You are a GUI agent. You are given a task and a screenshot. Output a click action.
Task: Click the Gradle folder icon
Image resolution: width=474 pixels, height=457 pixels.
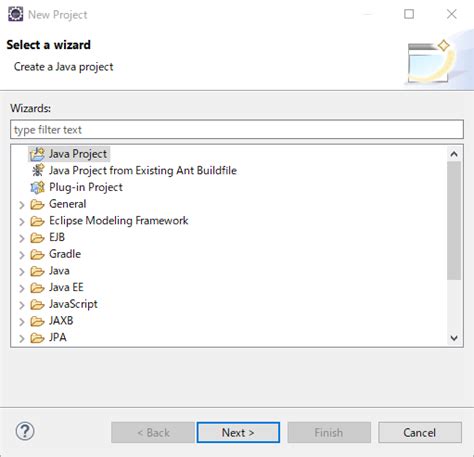[37, 254]
